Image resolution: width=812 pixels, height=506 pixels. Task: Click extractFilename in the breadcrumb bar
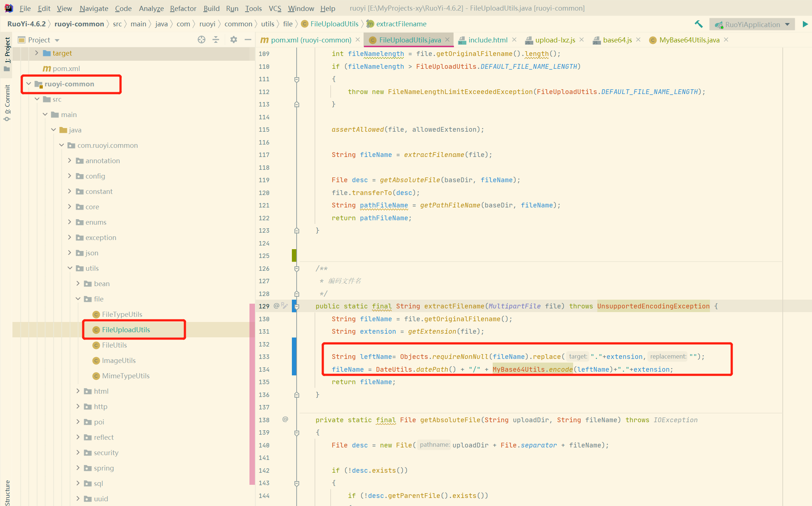coord(401,24)
